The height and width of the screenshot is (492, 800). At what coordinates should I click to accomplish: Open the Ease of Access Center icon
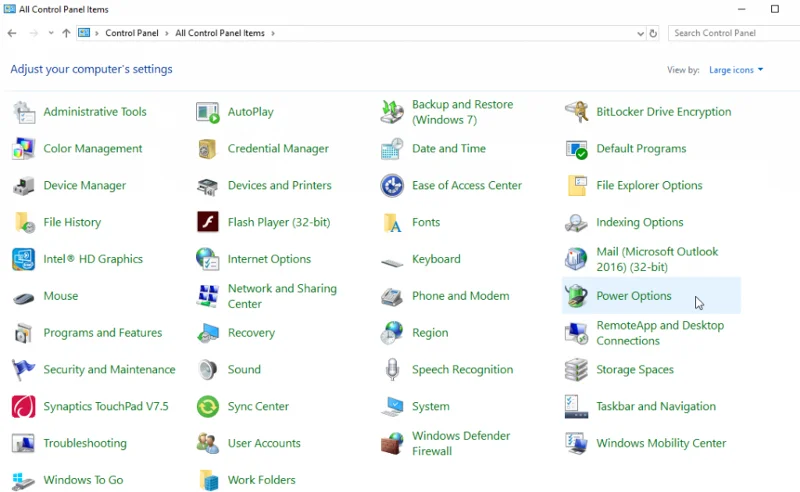(392, 185)
